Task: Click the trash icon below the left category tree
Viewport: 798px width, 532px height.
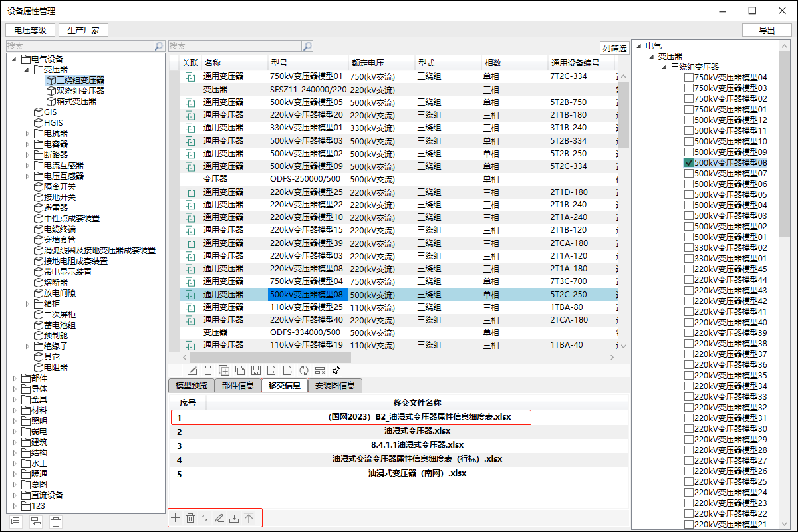Action: click(x=57, y=522)
